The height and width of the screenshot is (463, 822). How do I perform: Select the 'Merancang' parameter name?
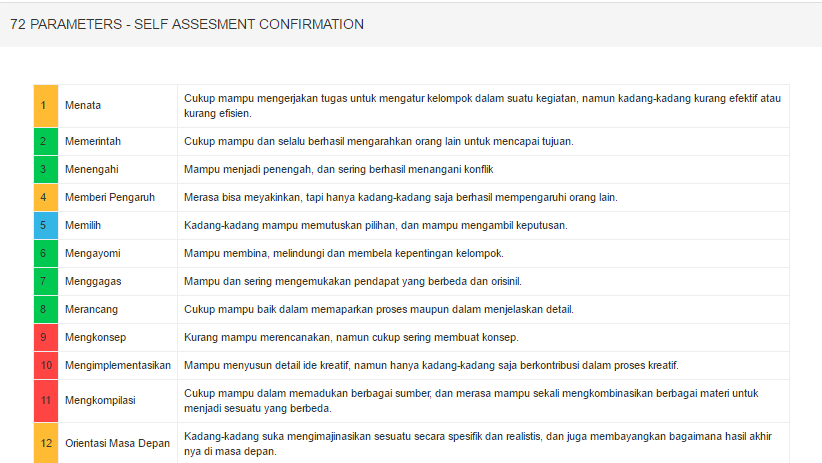[91, 309]
